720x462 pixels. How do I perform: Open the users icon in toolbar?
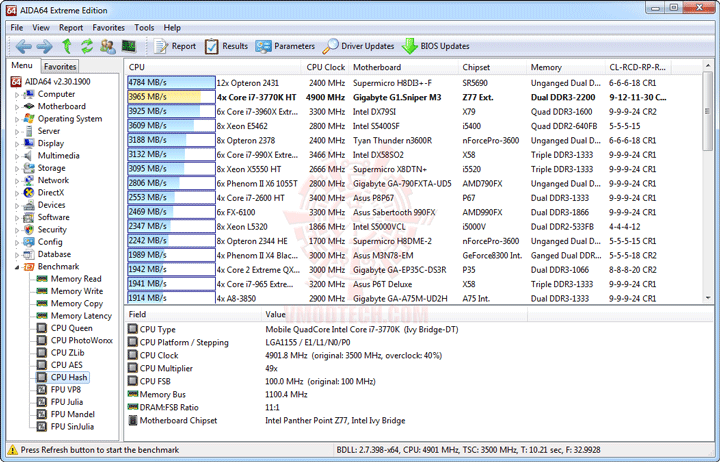coord(107,46)
